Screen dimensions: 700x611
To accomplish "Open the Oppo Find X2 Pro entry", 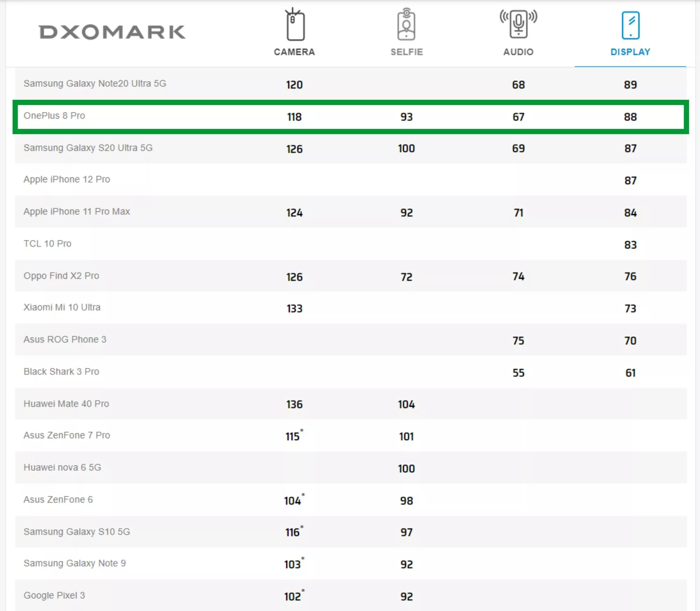I will click(61, 276).
